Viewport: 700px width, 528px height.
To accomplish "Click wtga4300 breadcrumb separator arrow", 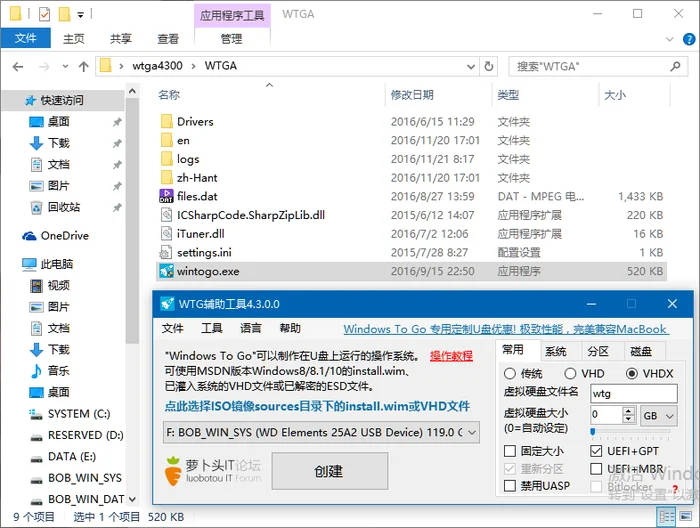I will point(193,67).
